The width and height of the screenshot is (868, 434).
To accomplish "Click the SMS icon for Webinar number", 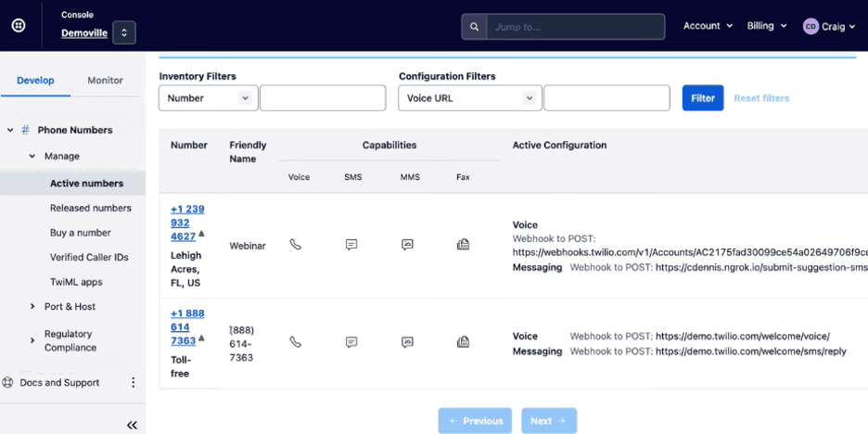I will tap(351, 245).
